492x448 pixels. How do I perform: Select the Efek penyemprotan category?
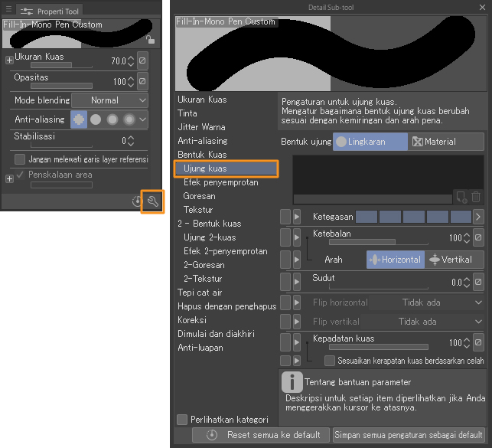pyautogui.click(x=220, y=182)
